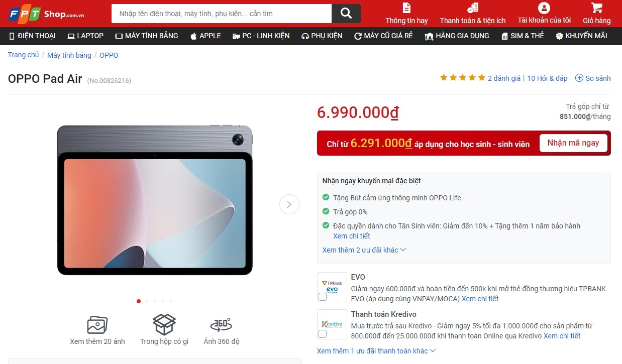Image resolution: width=622 pixels, height=364 pixels.
Task: Click Trong hộp có gì box icon
Action: point(164,325)
